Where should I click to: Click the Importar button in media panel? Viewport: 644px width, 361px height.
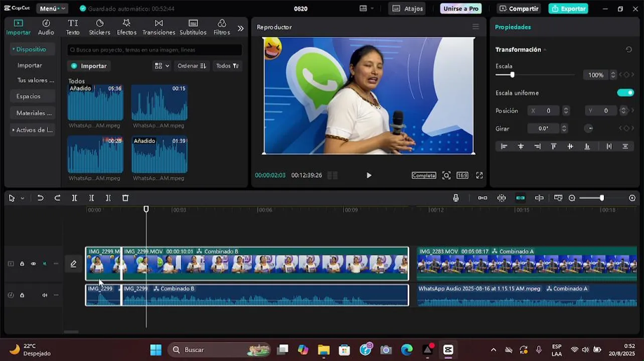(89, 66)
